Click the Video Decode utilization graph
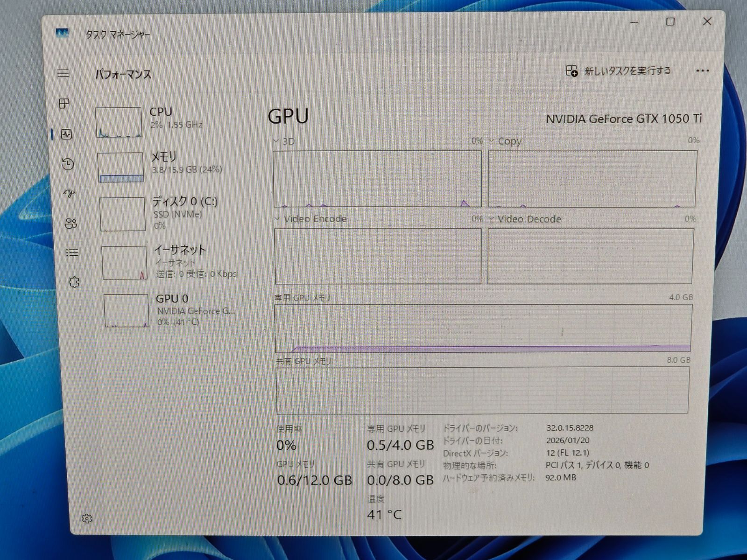This screenshot has width=747, height=560. (x=591, y=256)
